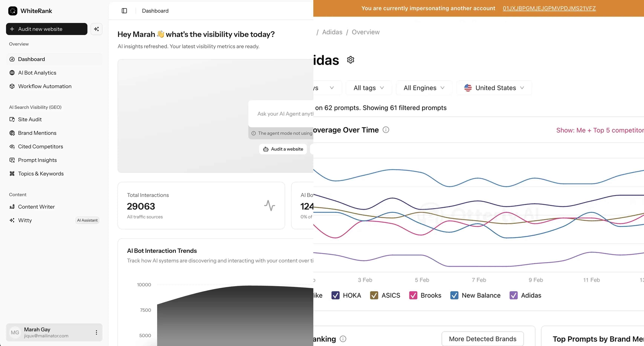Click the 7 Feb date label on chart
The image size is (644, 346).
479,280
